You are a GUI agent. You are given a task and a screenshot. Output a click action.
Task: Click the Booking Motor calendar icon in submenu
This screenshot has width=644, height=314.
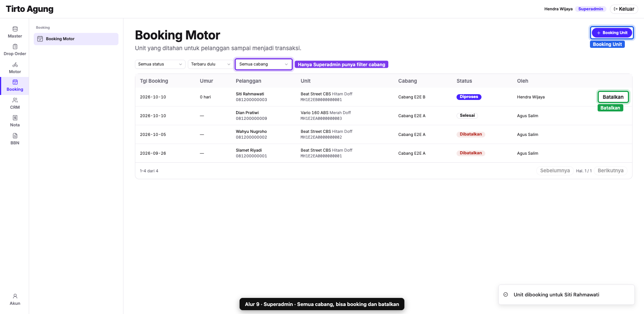[40, 39]
